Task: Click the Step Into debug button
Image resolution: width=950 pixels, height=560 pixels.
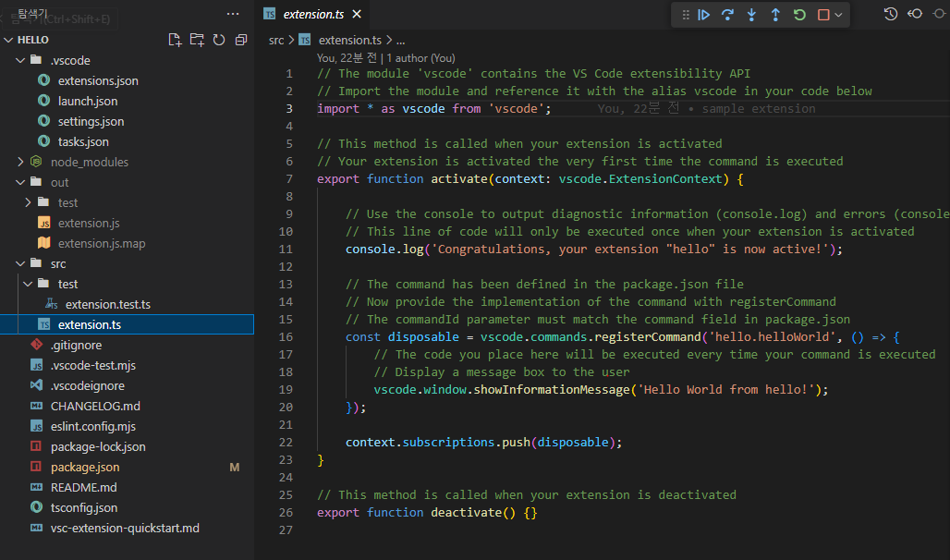Action: click(x=751, y=15)
